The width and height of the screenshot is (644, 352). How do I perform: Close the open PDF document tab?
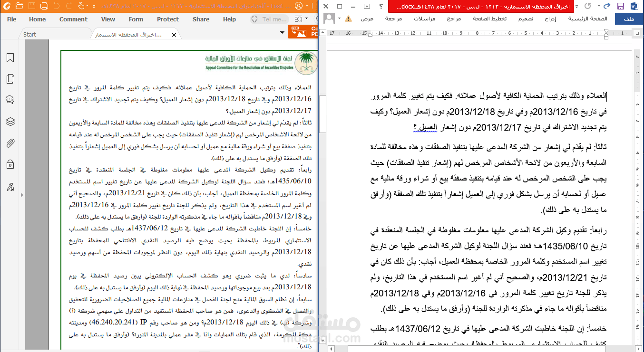[174, 35]
